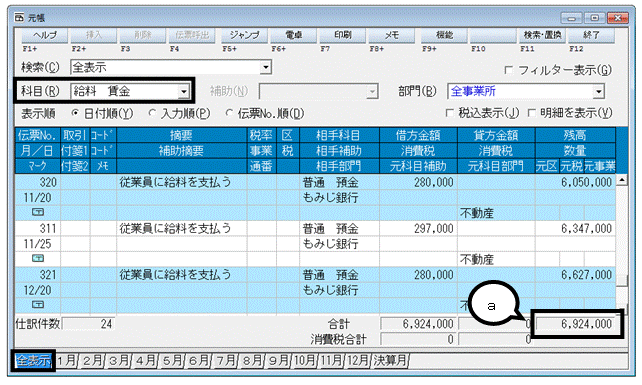This screenshot has width=642, height=385.
Task: Minimize the 元帳 window
Action: point(572,18)
